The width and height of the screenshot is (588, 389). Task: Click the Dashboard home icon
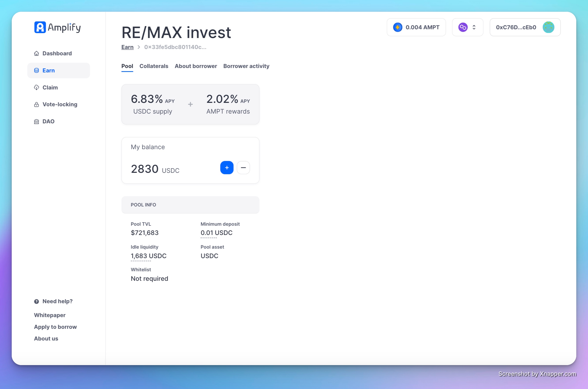(37, 53)
